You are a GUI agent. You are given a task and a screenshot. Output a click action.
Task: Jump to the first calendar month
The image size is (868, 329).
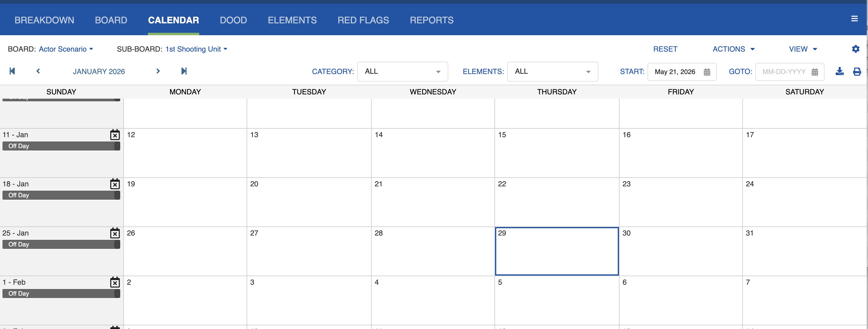click(x=12, y=71)
